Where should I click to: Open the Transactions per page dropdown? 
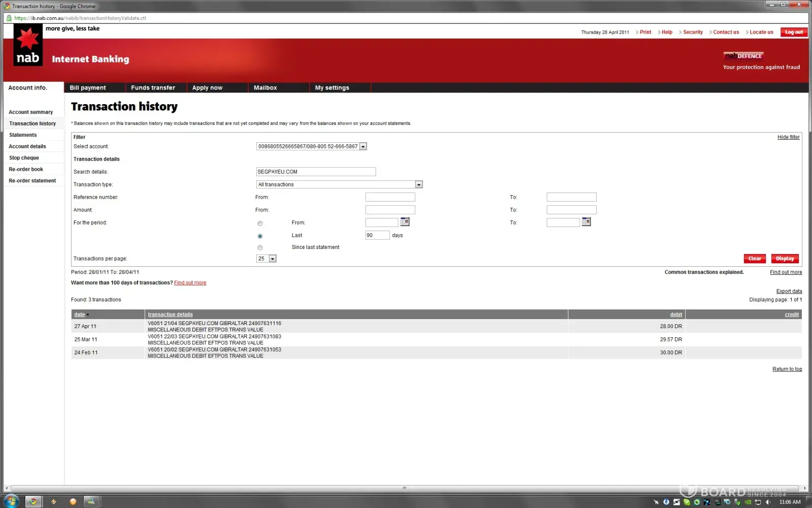pos(273,259)
